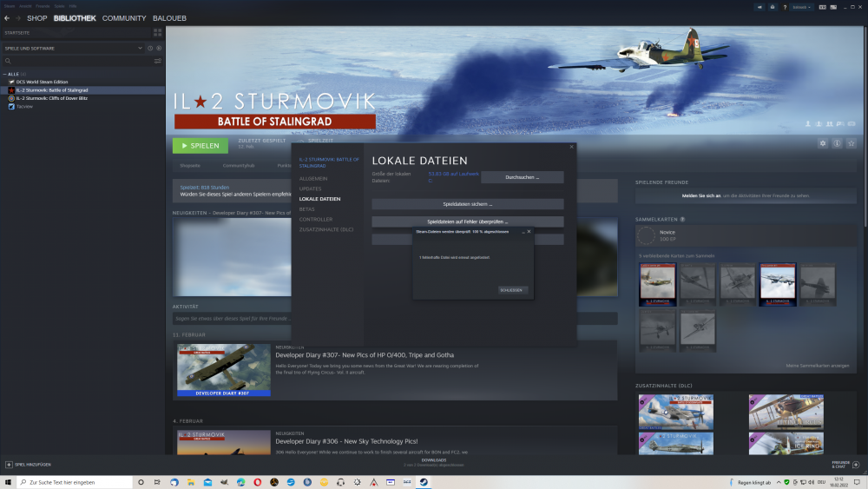
Task: Open announcements megaphone icon
Action: coord(759,7)
